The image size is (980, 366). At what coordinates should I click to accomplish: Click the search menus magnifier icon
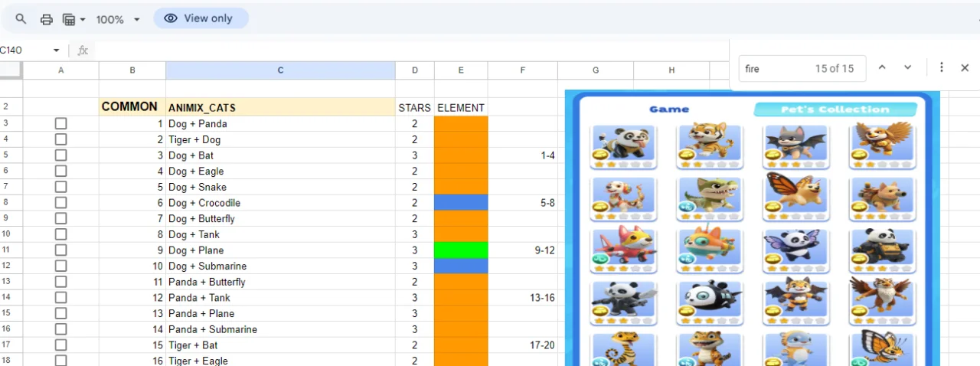pyautogui.click(x=21, y=19)
